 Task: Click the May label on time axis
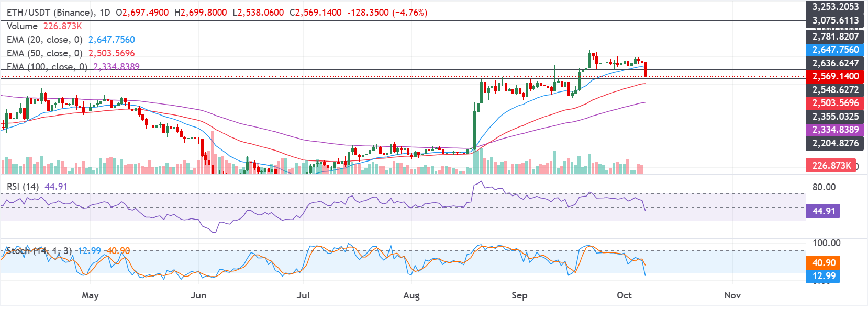click(90, 295)
